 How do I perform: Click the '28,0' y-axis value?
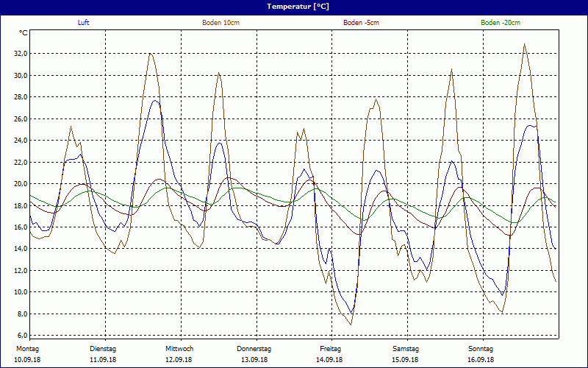coord(21,97)
